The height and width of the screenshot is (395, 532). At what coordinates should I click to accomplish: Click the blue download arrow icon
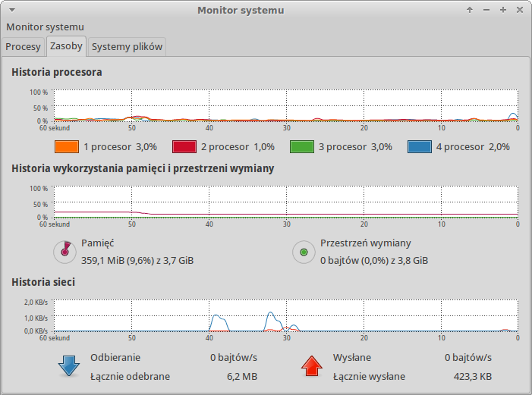(69, 366)
